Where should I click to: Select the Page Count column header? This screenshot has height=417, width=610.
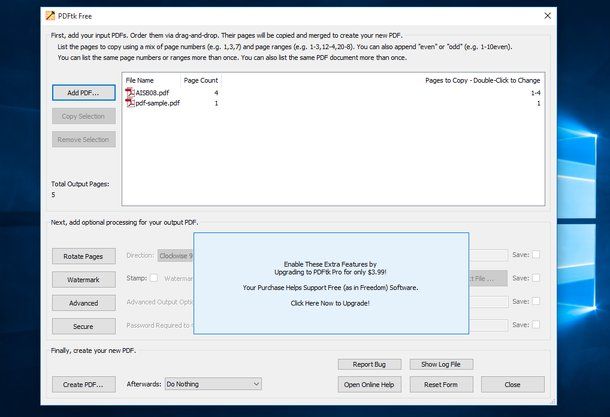click(x=200, y=80)
